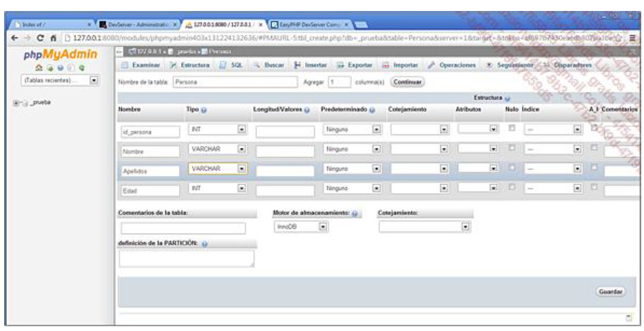Open Tipo dropdown for id_persona (INT)
This screenshot has width=644, height=331.
(x=217, y=130)
